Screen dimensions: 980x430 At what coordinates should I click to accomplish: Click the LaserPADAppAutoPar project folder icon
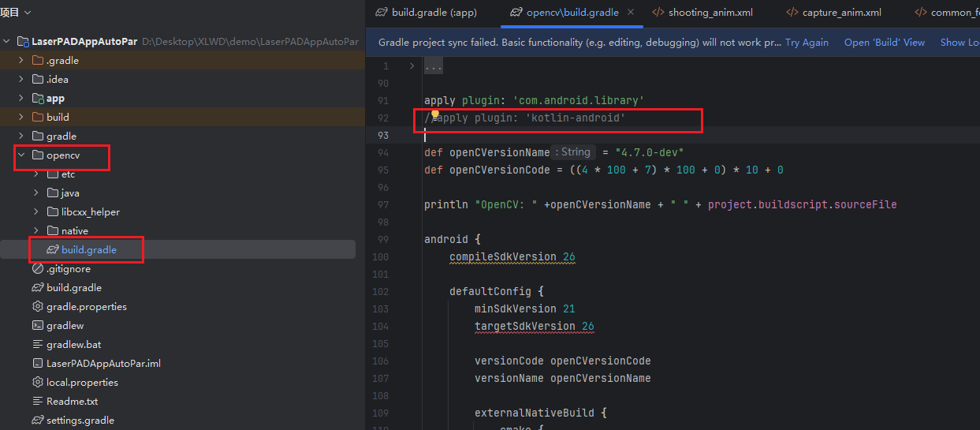[x=23, y=41]
